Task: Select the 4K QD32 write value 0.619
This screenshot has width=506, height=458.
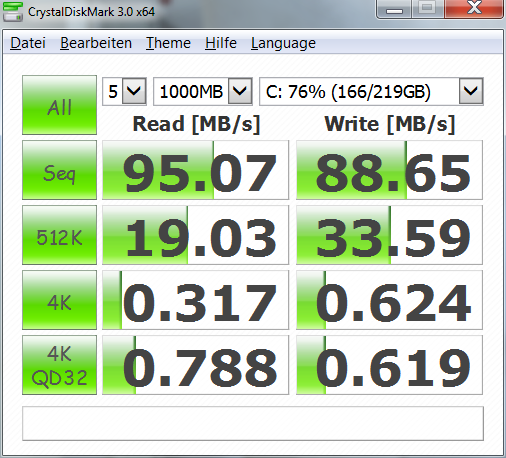Action: tap(389, 365)
